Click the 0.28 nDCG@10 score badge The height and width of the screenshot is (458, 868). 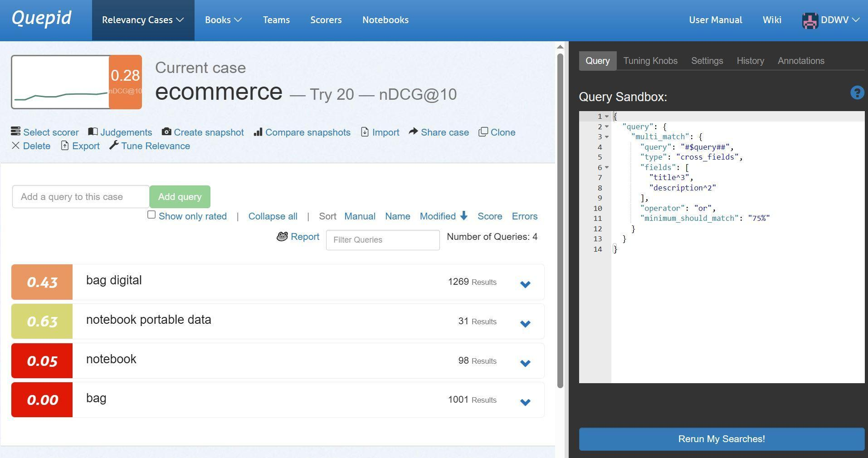click(x=125, y=82)
